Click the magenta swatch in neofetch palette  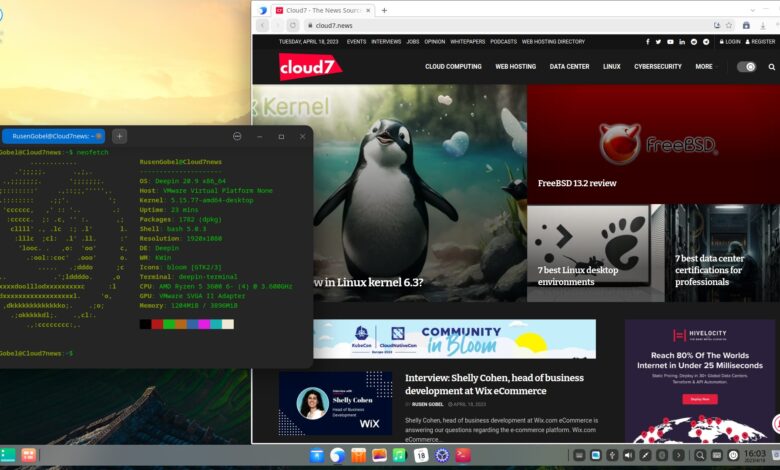(204, 324)
